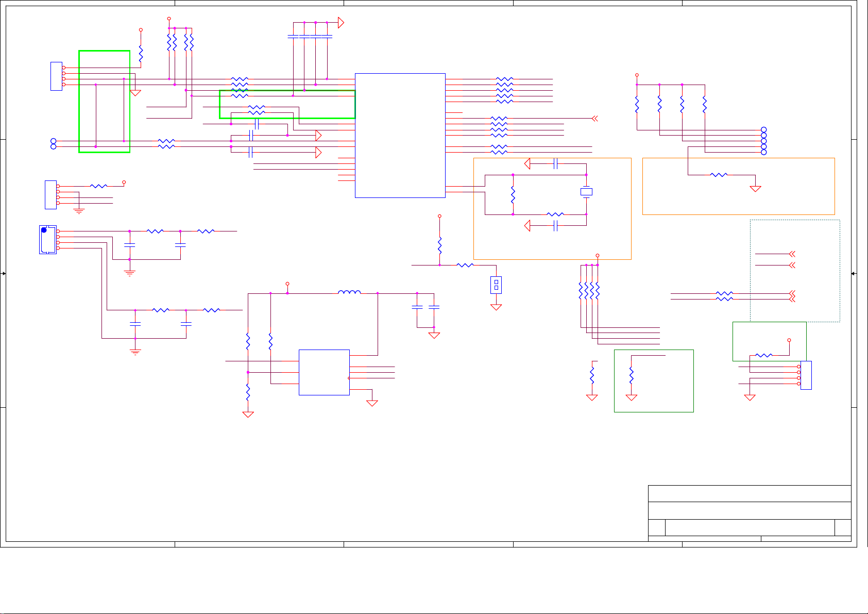Click the bottom-right four-pin connector
This screenshot has width=868, height=614.
tap(806, 375)
